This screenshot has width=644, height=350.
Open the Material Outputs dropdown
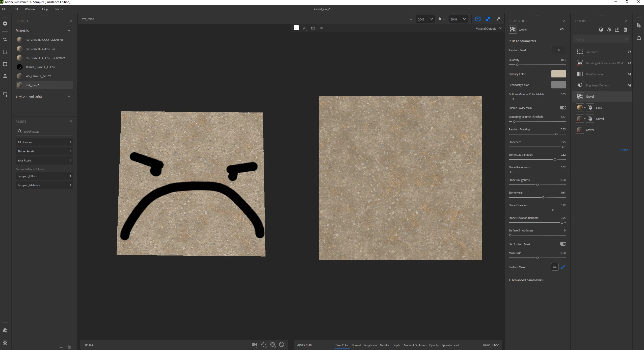[488, 29]
